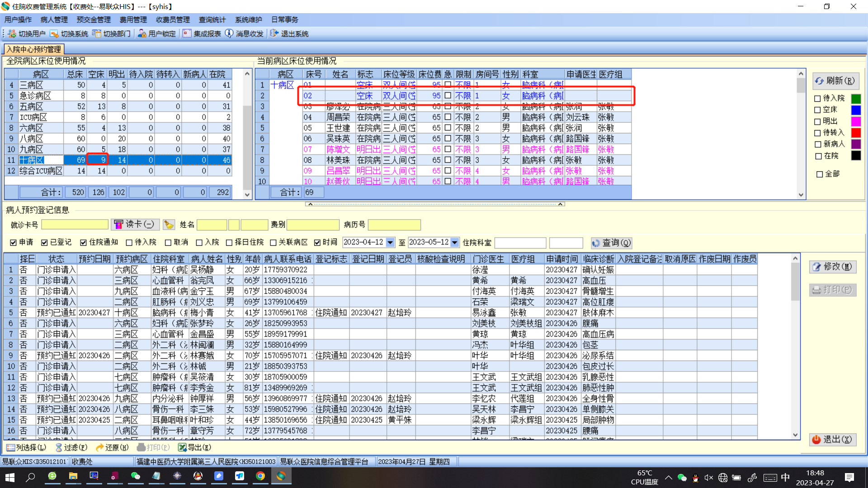Open the 预交金管理 menu

pyautogui.click(x=94, y=20)
